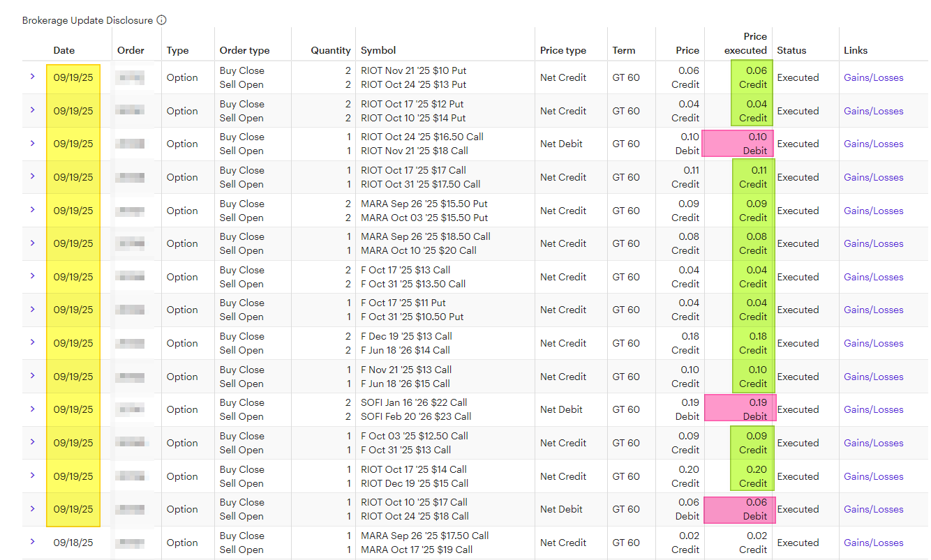Screen dimensions: 931x560
Task: Expand the F Dec 19 $13 Call order row
Action: pos(33,342)
